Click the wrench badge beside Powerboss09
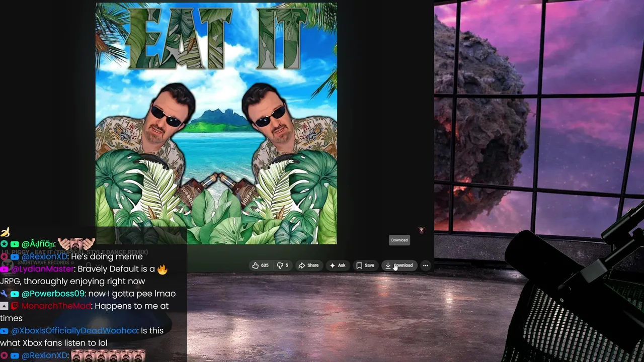This screenshot has height=362, width=644. click(4, 294)
